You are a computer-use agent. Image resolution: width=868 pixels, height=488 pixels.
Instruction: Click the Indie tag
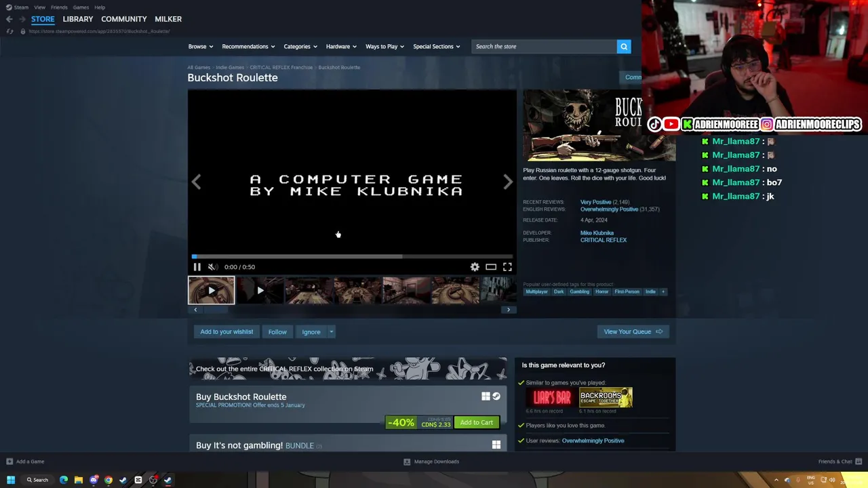tap(650, 292)
